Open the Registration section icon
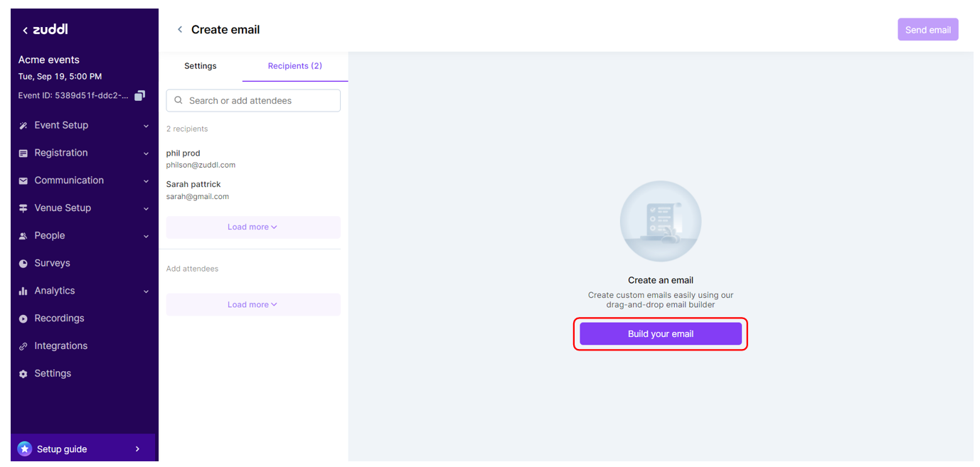This screenshot has width=980, height=467. coord(23,153)
